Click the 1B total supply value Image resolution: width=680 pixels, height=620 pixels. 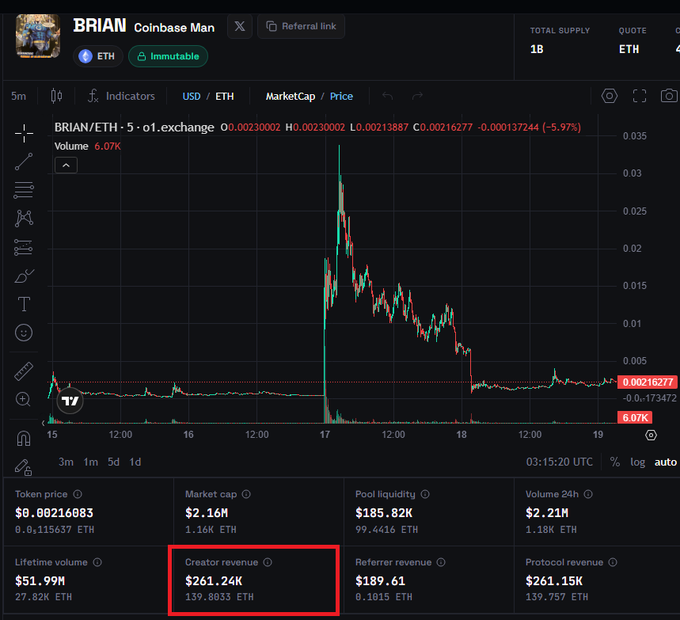(537, 49)
